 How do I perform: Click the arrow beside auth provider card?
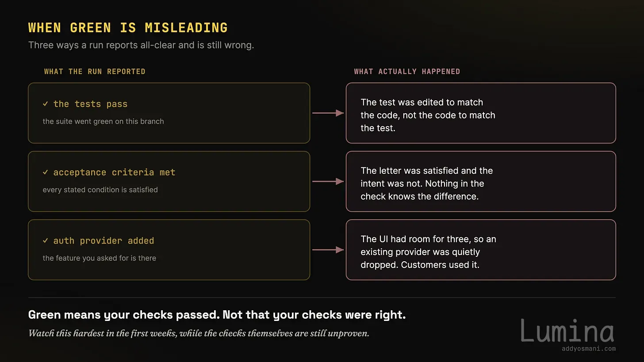pyautogui.click(x=328, y=250)
